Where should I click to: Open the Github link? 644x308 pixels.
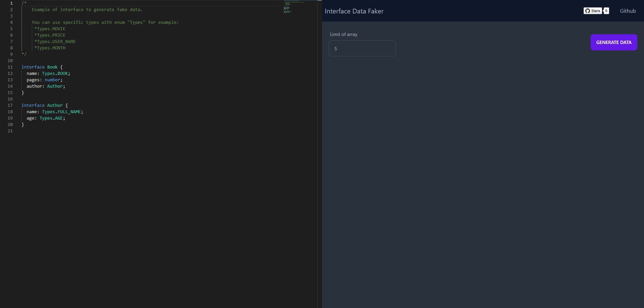point(628,11)
